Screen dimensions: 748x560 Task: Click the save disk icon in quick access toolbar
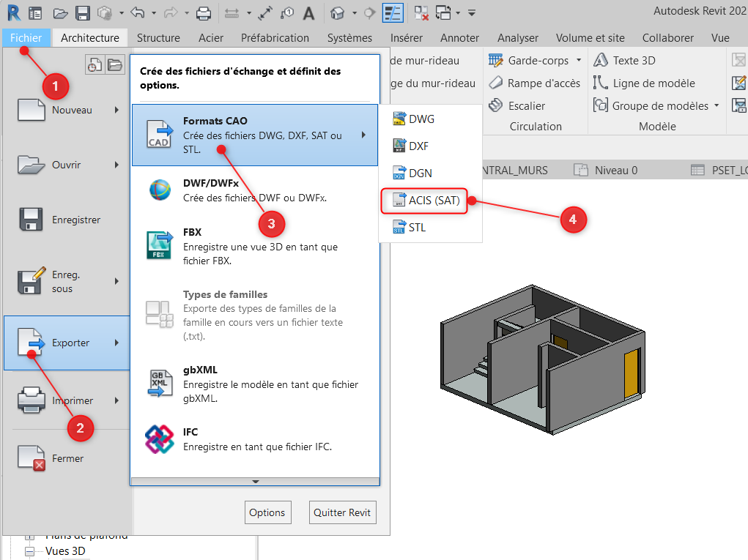(x=83, y=13)
